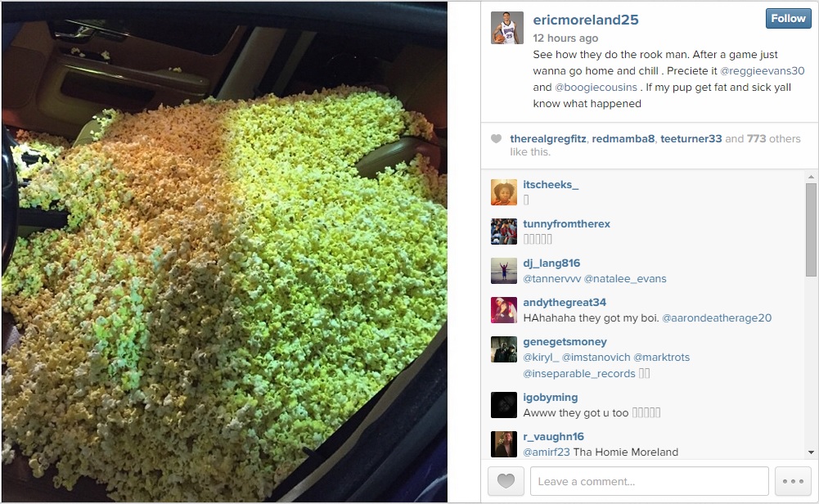The width and height of the screenshot is (819, 504).
Task: Open the popcorn-filled car photo
Action: [224, 252]
